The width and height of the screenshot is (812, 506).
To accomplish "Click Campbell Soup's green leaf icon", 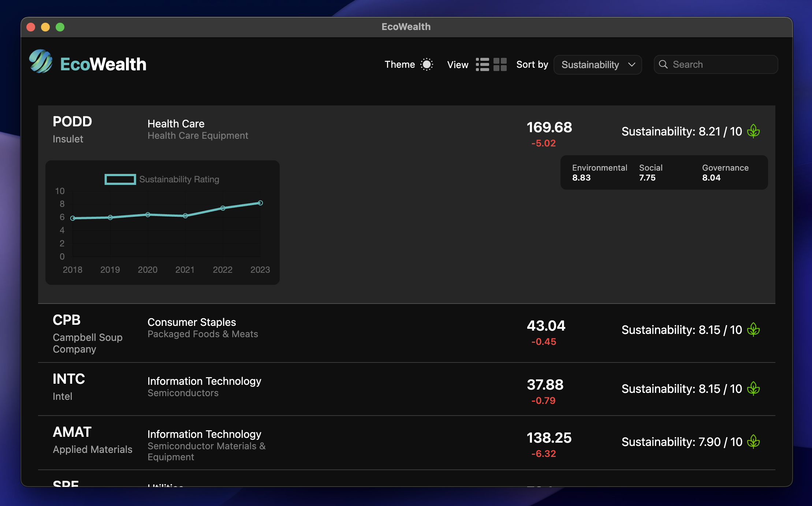I will click(x=753, y=330).
